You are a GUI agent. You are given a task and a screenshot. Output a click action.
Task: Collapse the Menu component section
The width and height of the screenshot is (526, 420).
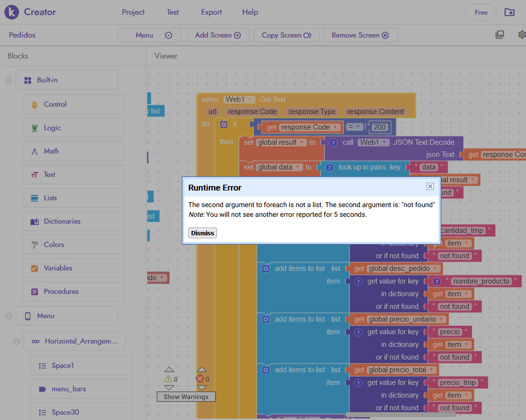pyautogui.click(x=8, y=316)
